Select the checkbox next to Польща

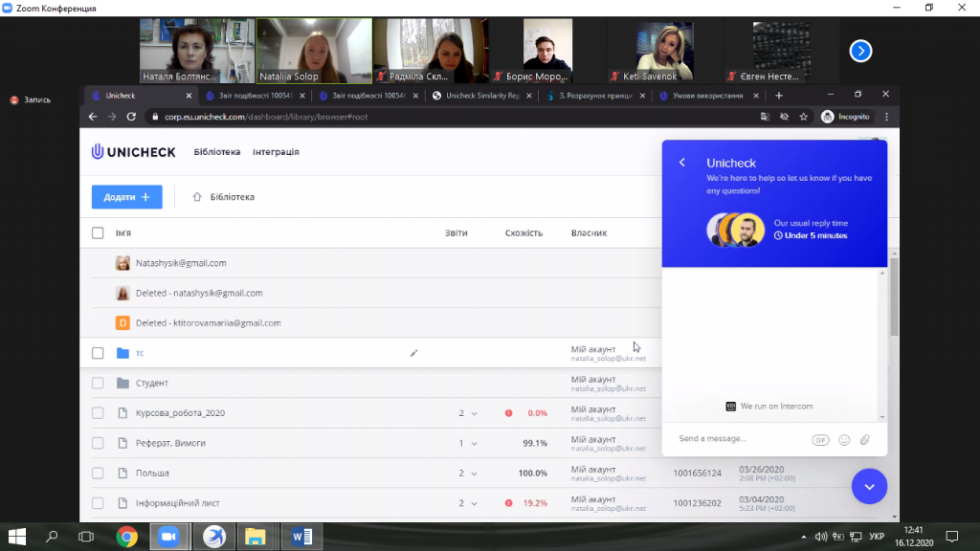tap(98, 474)
